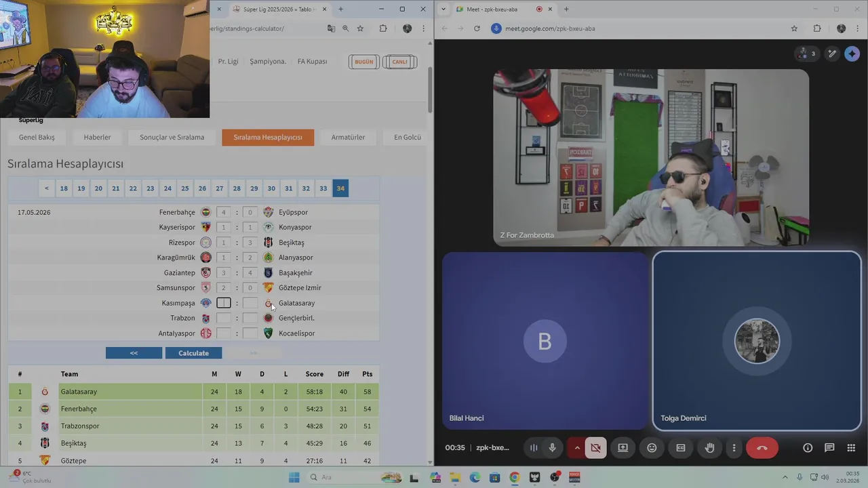Open Gemini sparkle button in Meet

point(852,54)
